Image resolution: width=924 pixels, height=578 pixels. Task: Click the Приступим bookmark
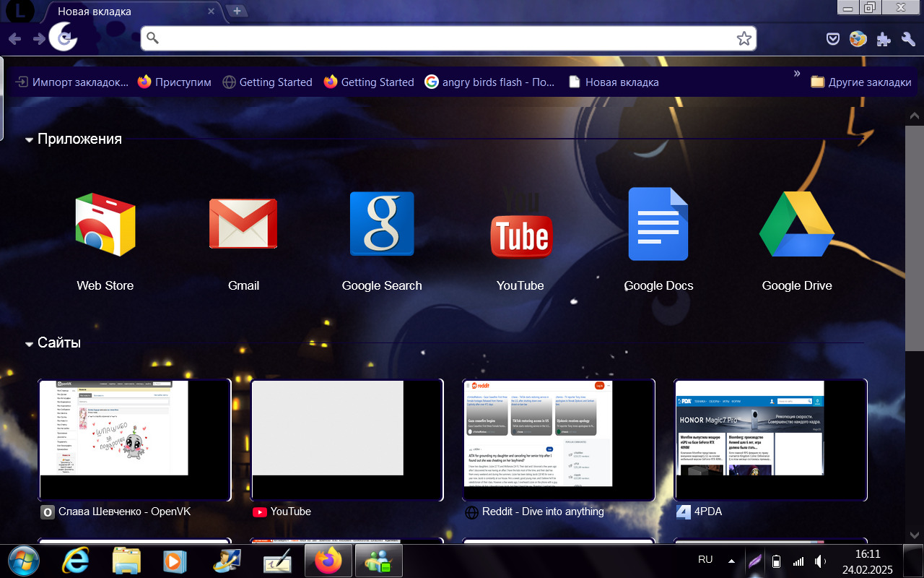(x=175, y=82)
